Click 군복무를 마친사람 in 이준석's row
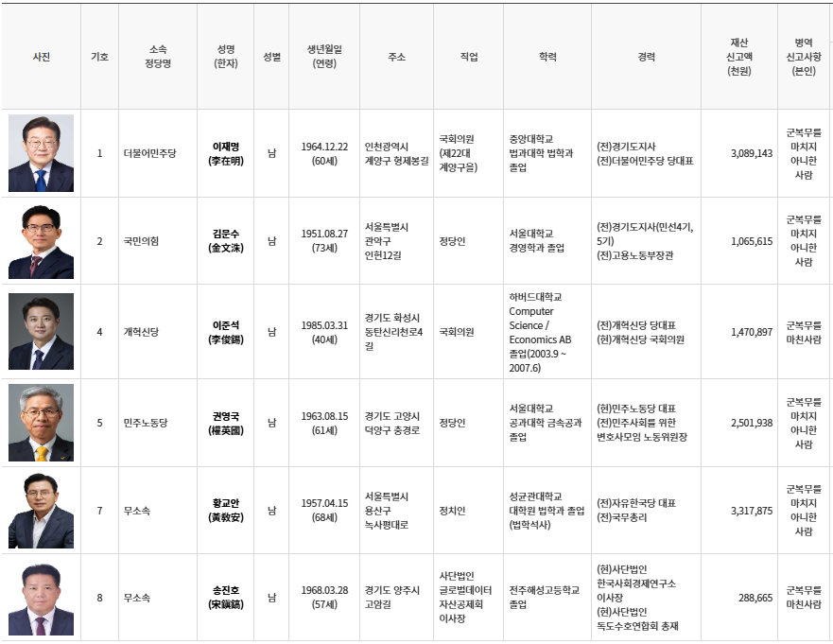This screenshot has height=644, width=833. point(804,332)
